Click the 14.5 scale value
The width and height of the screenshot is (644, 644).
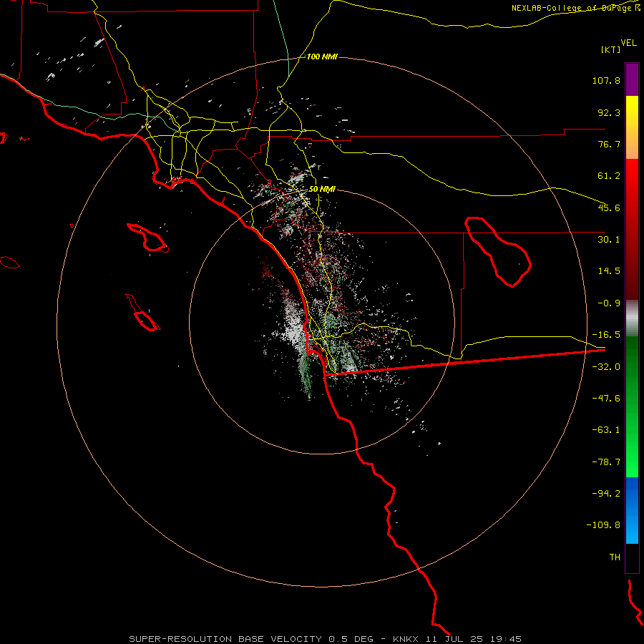click(x=609, y=271)
